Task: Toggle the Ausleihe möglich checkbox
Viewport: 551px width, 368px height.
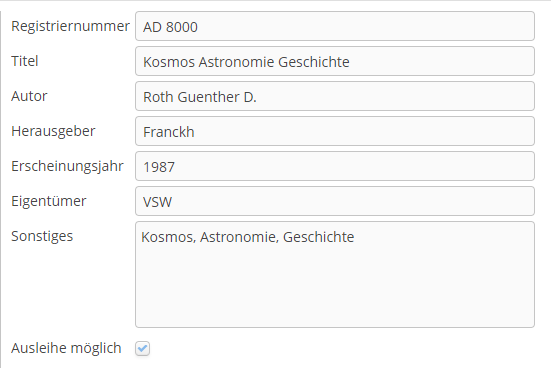Action: (x=142, y=348)
